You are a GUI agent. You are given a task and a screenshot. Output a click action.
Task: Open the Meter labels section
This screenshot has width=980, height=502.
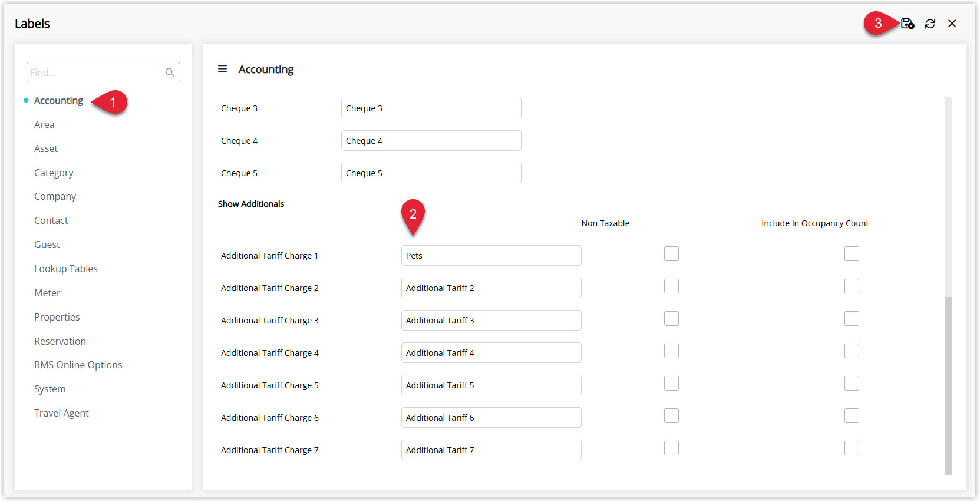click(x=47, y=293)
